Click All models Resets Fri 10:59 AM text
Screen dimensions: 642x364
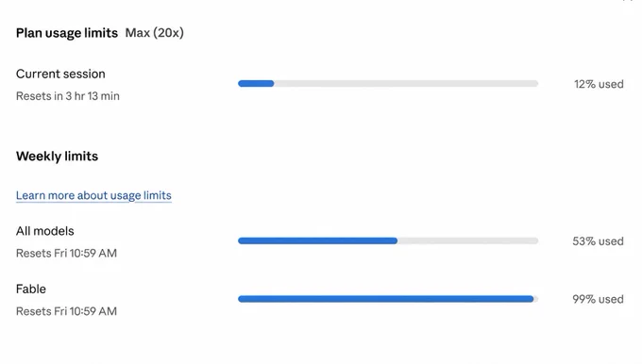coord(66,253)
